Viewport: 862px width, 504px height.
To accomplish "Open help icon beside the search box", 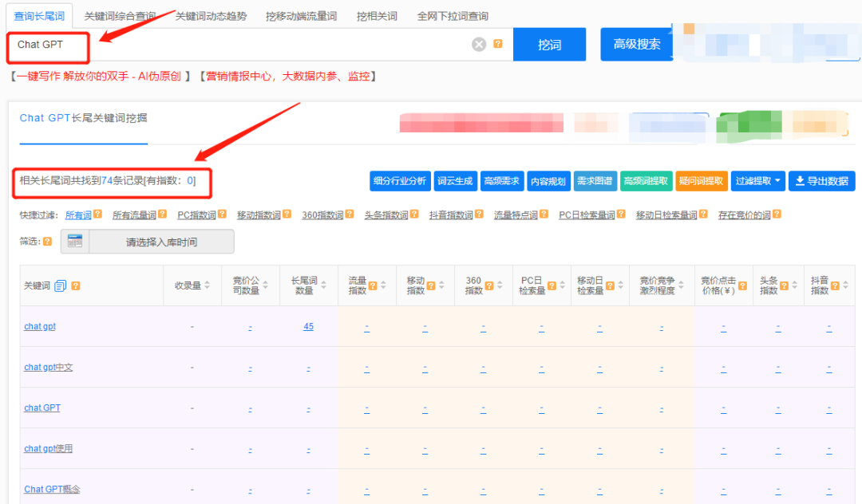I will (498, 44).
